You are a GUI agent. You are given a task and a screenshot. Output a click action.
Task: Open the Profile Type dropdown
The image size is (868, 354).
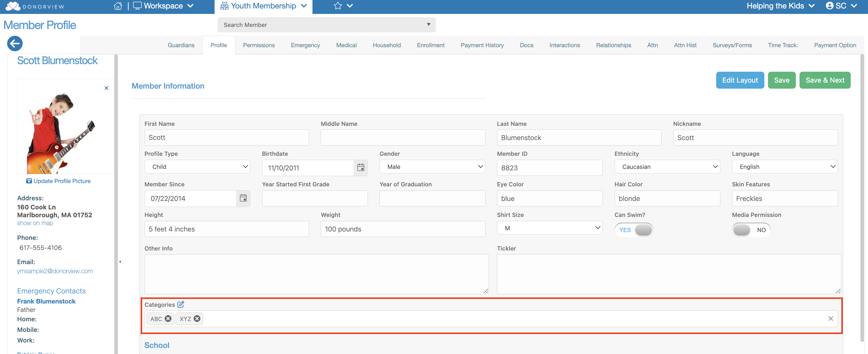(197, 167)
